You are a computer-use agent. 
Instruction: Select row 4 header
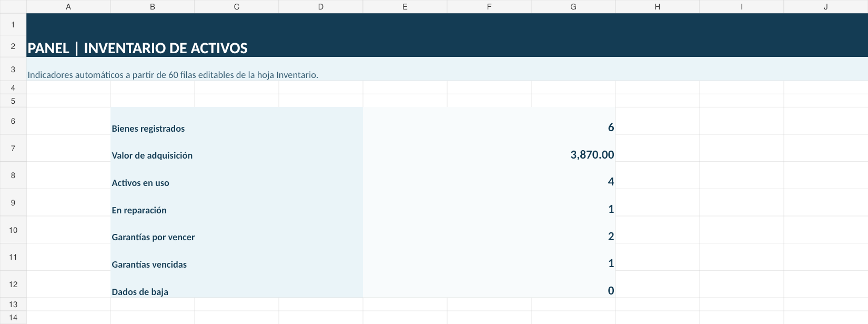pyautogui.click(x=13, y=87)
